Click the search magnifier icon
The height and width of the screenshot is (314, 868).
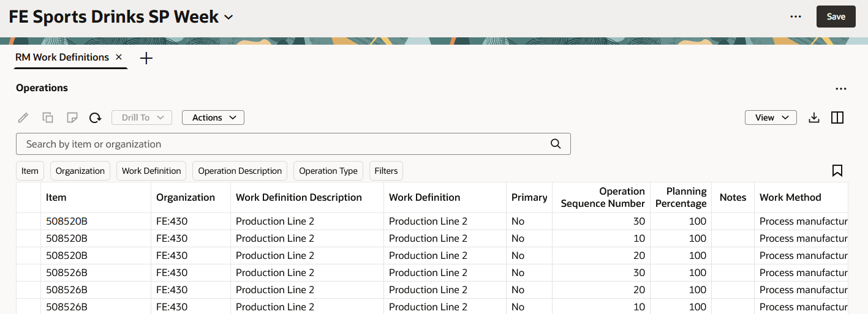(x=556, y=144)
